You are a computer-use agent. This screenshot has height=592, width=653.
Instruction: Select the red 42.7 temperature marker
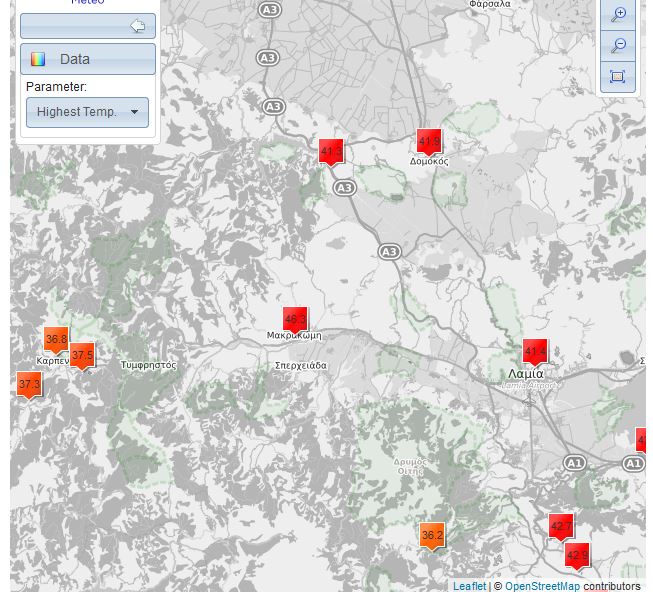click(561, 526)
